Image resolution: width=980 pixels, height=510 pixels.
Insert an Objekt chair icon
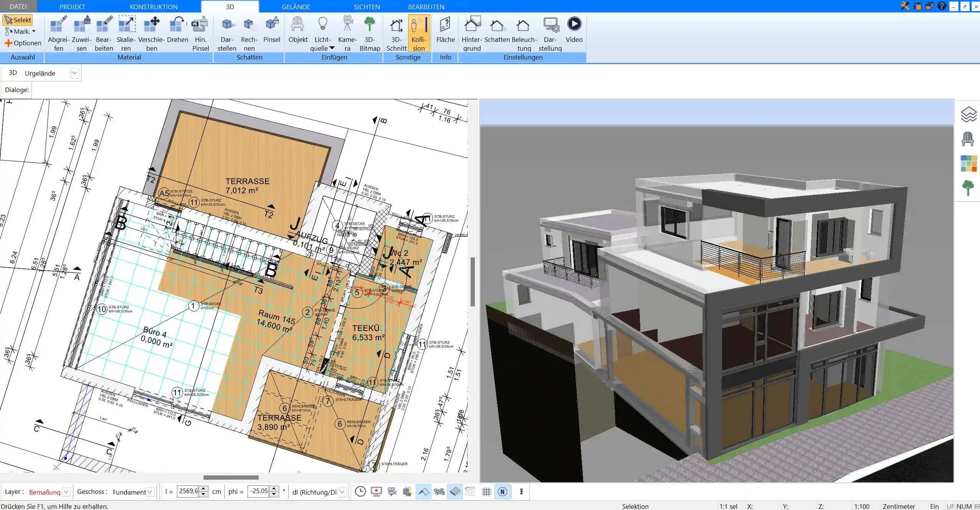click(x=298, y=30)
